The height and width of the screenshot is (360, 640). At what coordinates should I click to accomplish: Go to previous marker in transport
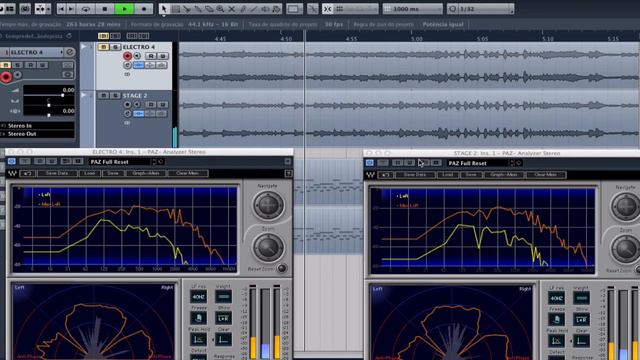point(61,9)
